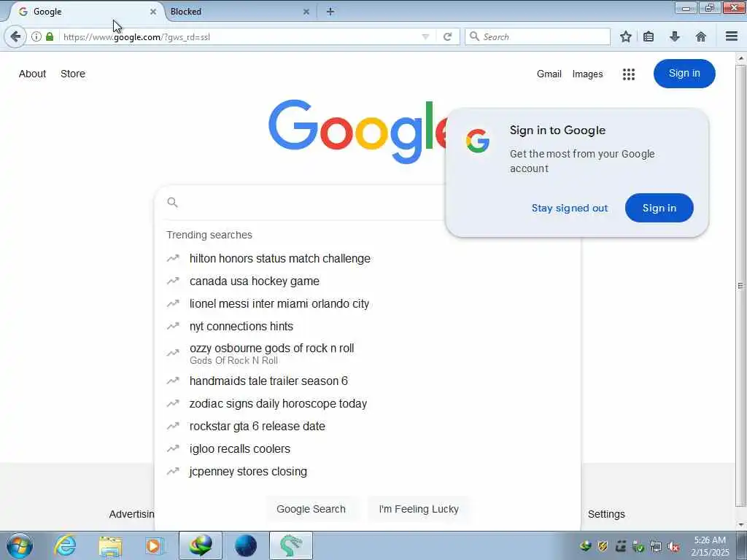This screenshot has height=560, width=747.
Task: Show bookmarks list icon in the toolbar
Action: coord(649,36)
